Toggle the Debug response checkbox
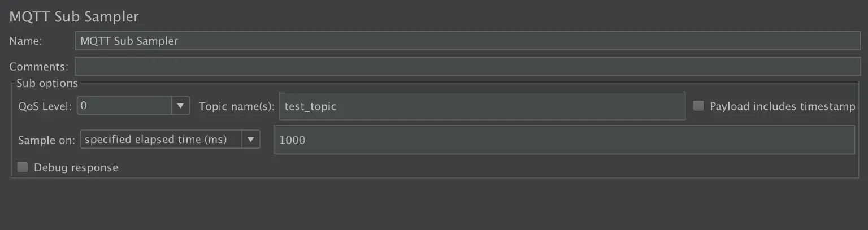Viewport: 868px width, 230px height. tap(23, 167)
